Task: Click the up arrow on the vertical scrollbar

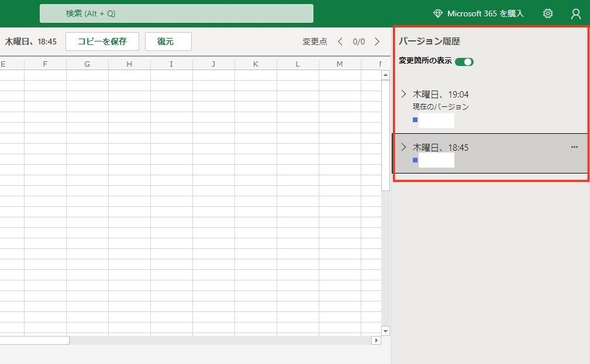Action: pos(385,74)
